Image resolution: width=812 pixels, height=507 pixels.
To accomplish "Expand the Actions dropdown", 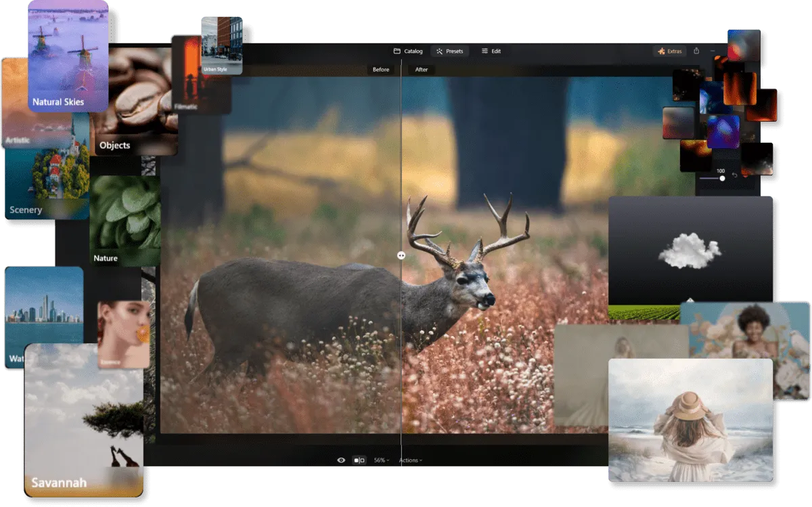I will point(410,460).
